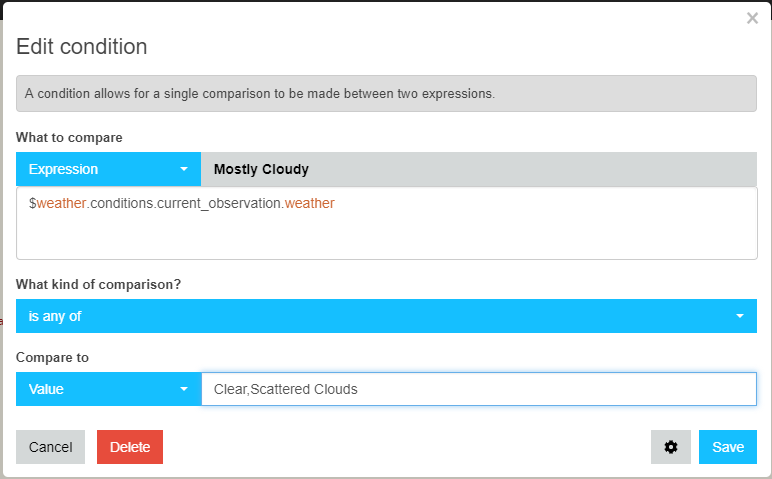Delete this condition
The image size is (772, 479).
tap(130, 447)
